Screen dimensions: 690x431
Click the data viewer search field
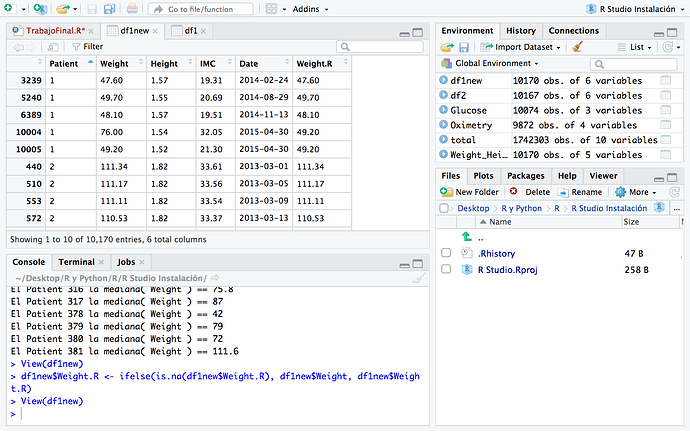(x=380, y=47)
